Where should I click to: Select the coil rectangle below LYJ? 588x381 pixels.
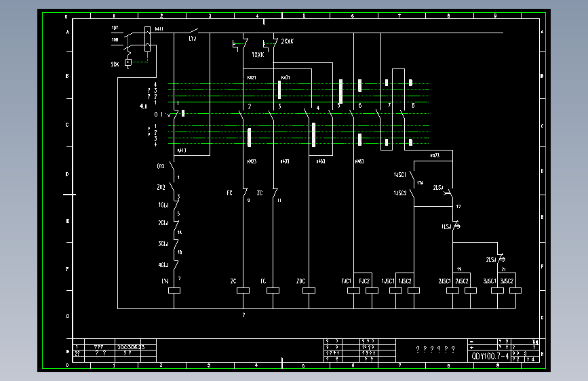[x=174, y=290]
